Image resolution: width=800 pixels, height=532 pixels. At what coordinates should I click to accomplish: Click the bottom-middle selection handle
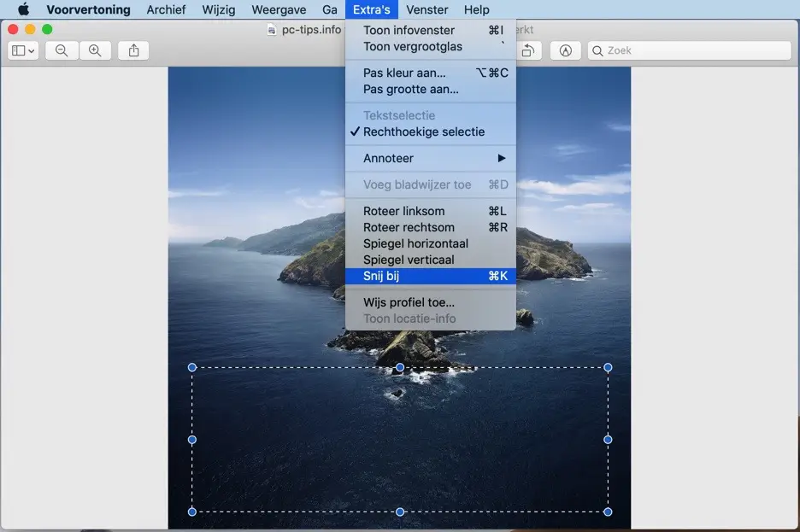click(400, 512)
